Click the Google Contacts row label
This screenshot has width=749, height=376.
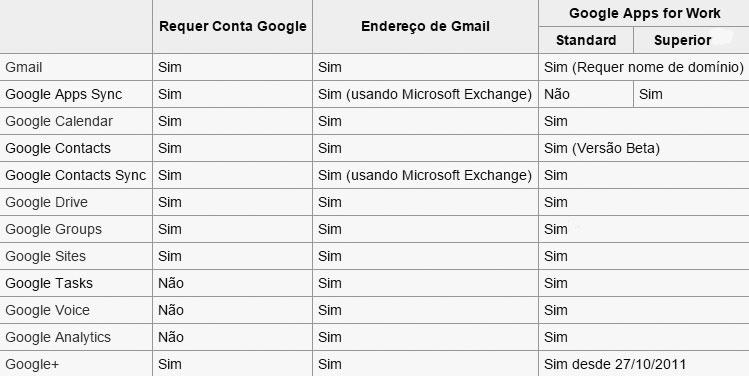point(58,149)
